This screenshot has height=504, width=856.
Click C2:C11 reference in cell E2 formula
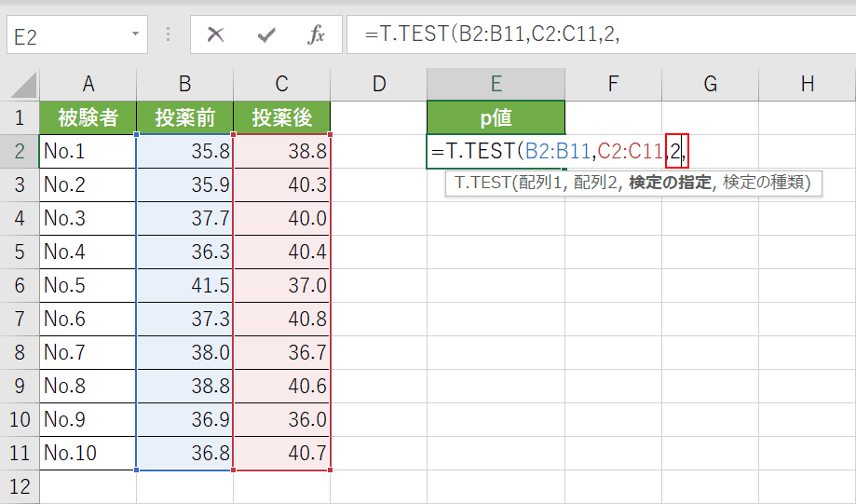pyautogui.click(x=630, y=151)
